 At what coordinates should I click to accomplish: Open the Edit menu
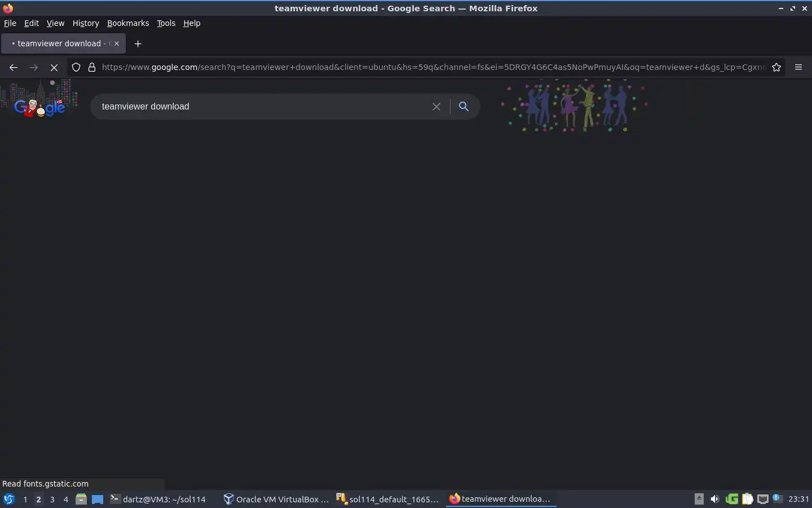pyautogui.click(x=32, y=23)
